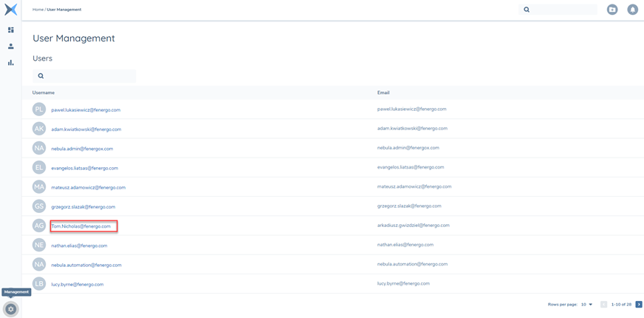Viewport: 644px width, 318px height.
Task: Select the nebula.automation@fenergo.com username
Action: [x=86, y=265]
